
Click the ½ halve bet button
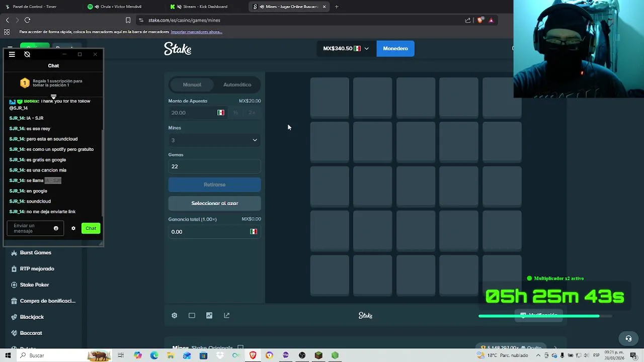pyautogui.click(x=235, y=113)
